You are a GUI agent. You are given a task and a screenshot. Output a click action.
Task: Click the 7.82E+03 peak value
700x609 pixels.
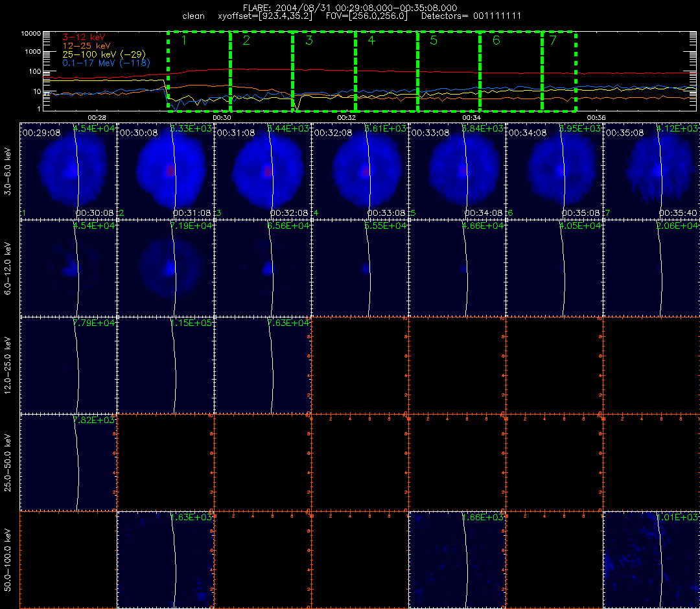(x=94, y=420)
